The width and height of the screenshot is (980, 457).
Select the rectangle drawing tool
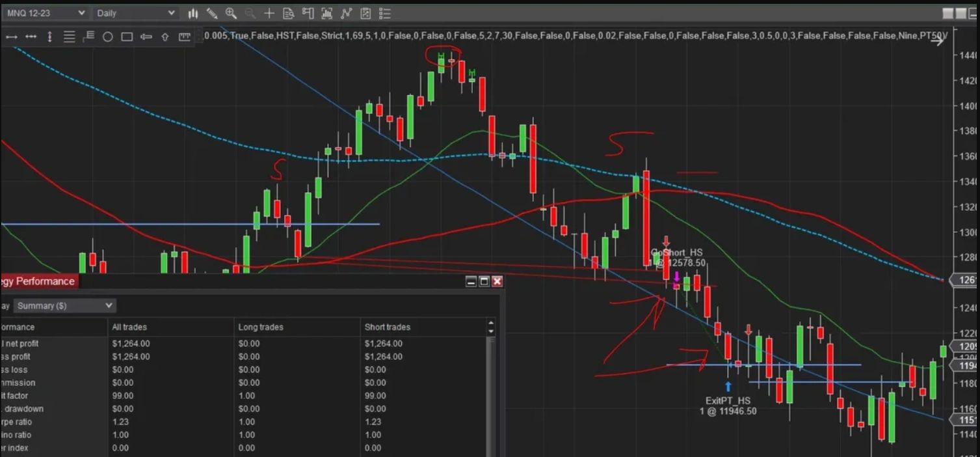pyautogui.click(x=127, y=37)
